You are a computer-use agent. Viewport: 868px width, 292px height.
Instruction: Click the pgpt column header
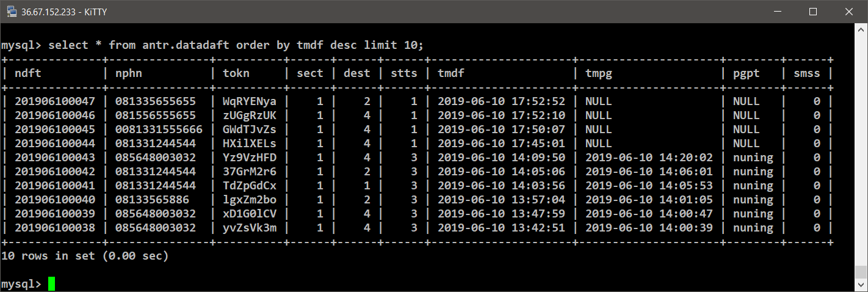click(746, 73)
